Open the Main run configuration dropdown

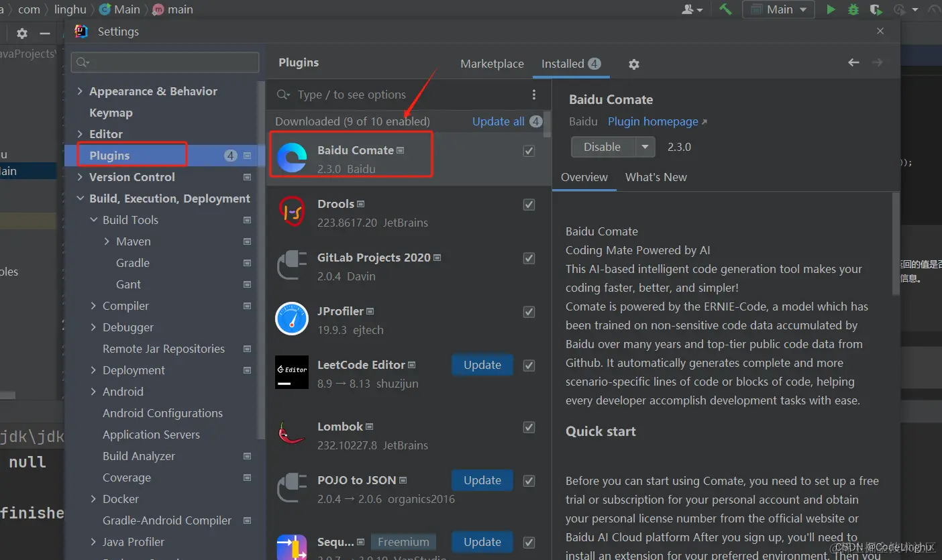(x=779, y=9)
